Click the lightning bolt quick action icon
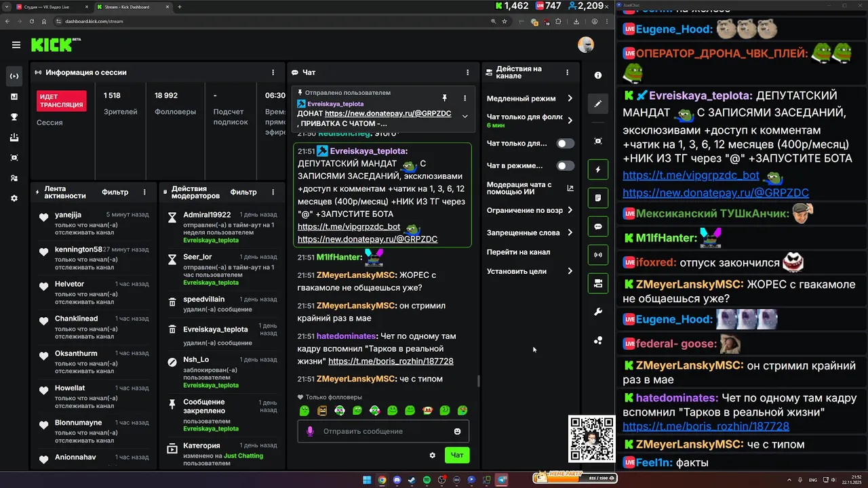The height and width of the screenshot is (488, 868). tap(598, 169)
